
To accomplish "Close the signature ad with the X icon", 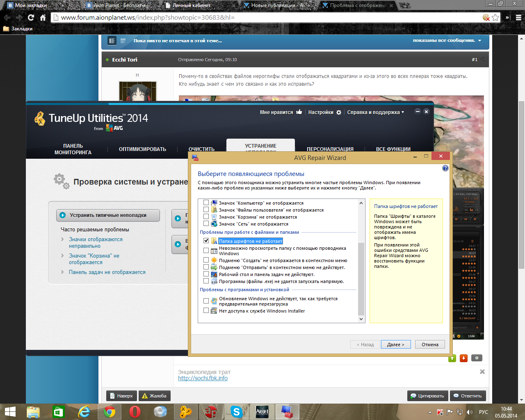I will tap(482, 372).
